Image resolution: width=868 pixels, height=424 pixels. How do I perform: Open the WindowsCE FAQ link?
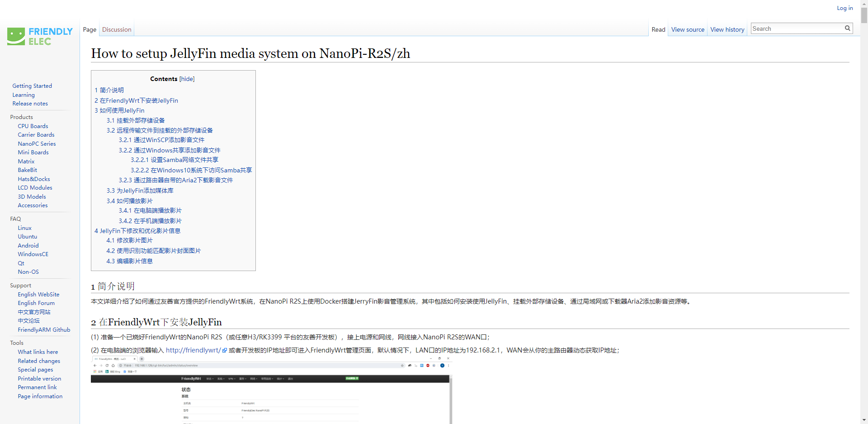33,254
